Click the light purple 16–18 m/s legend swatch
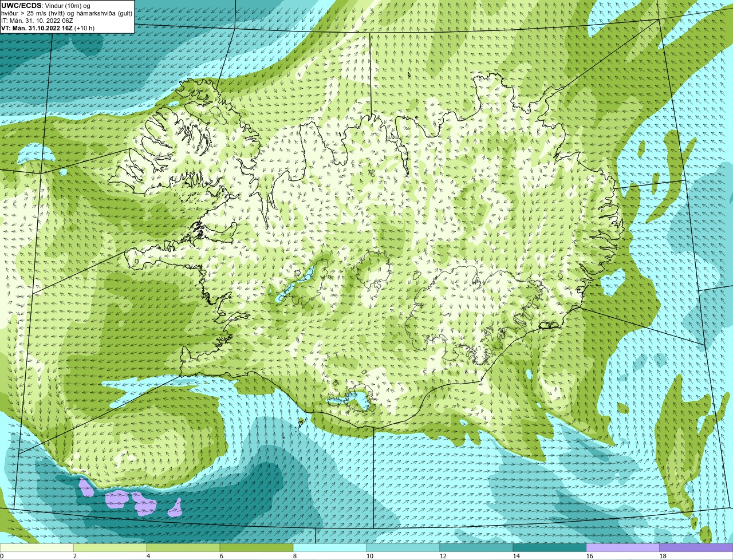The width and height of the screenshot is (733, 560). click(x=623, y=547)
